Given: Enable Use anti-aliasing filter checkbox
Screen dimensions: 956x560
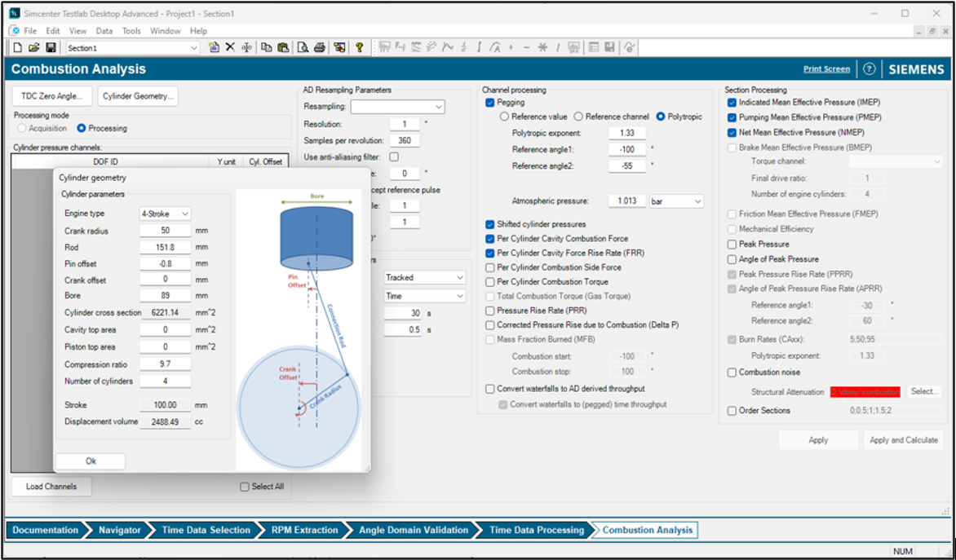Looking at the screenshot, I should coord(394,157).
